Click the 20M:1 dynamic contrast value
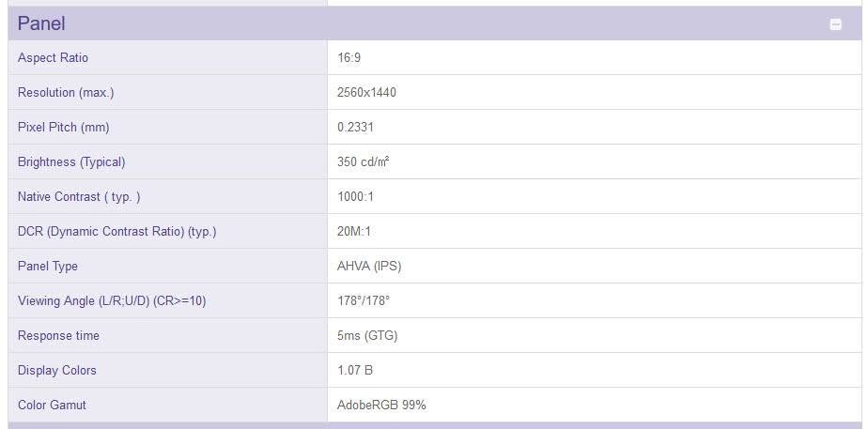The width and height of the screenshot is (868, 429). 354,232
